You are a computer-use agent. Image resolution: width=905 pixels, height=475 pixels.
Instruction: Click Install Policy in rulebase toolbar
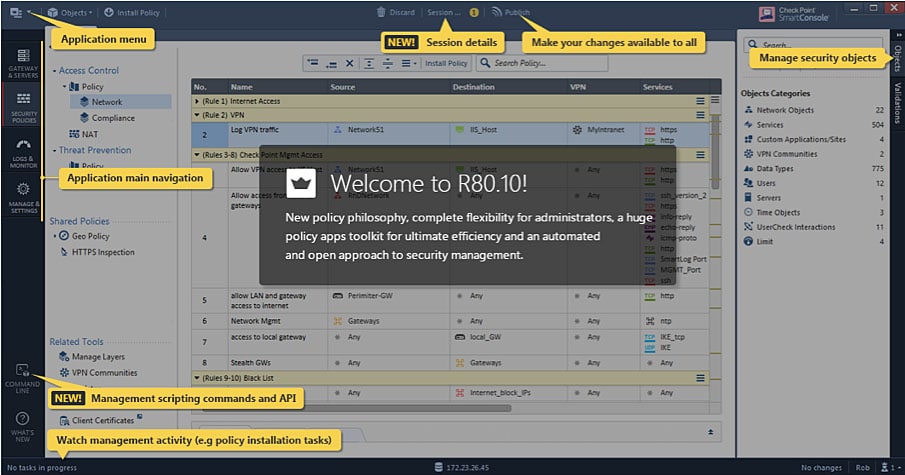coord(446,63)
